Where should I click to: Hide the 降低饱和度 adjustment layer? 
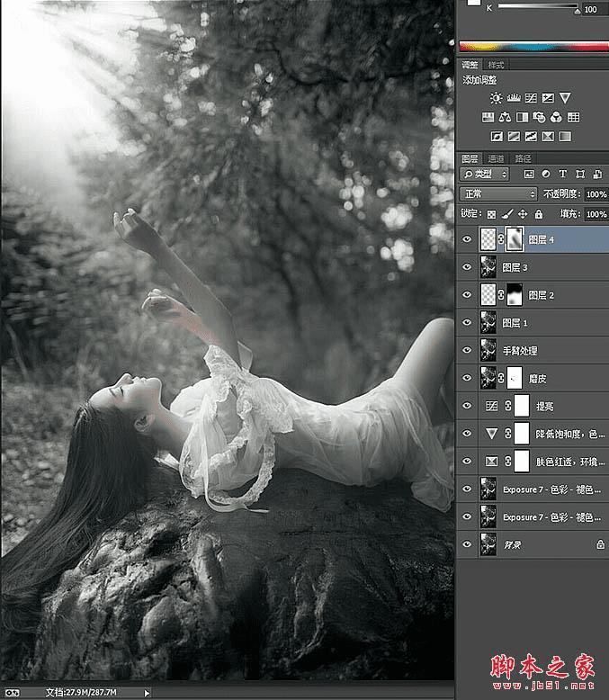(467, 433)
